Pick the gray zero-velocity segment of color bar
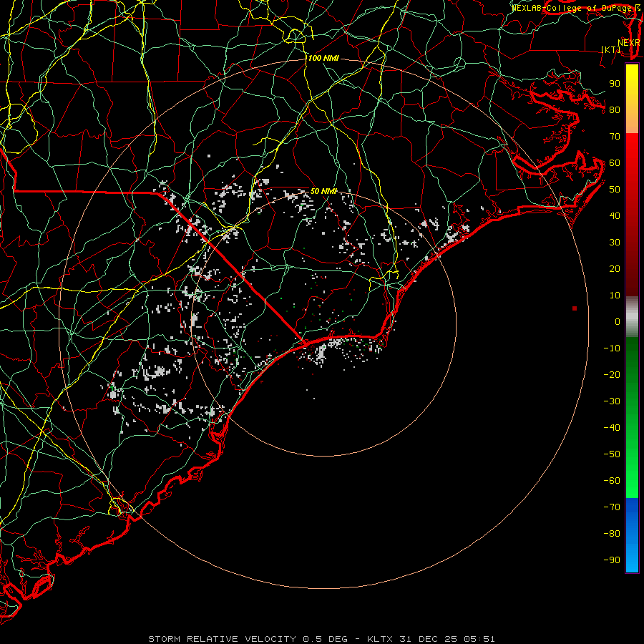Viewport: 644px width, 644px height. 632,317
